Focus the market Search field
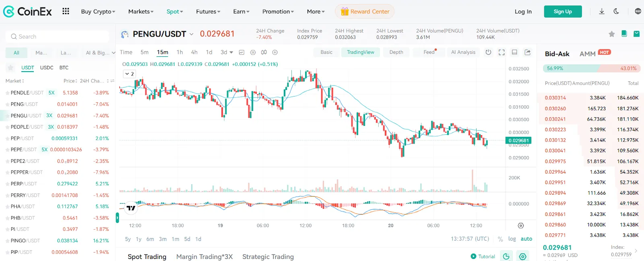 (x=57, y=37)
